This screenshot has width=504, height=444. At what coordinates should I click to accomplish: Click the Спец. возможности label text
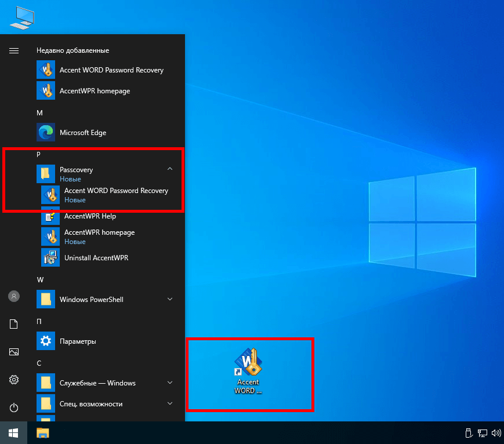click(x=91, y=404)
